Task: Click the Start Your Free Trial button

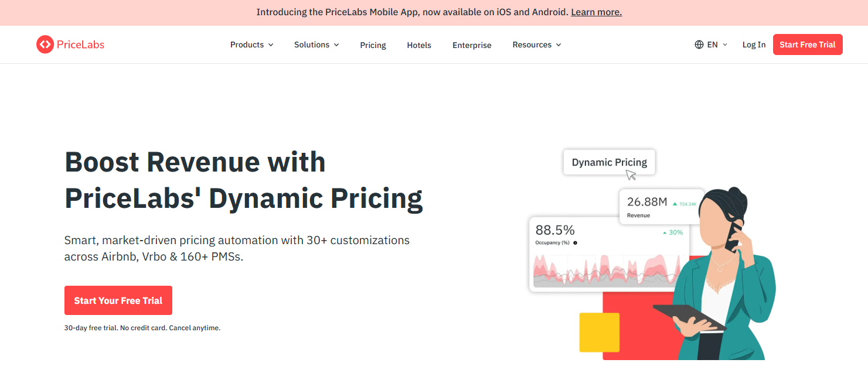Action: tap(118, 300)
